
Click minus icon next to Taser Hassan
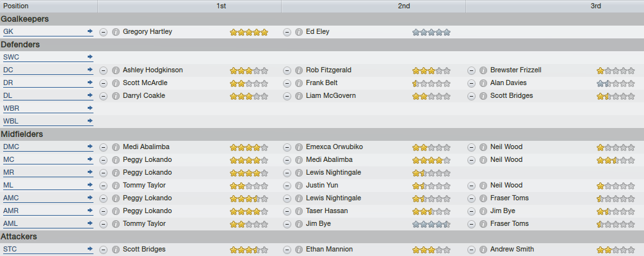coord(287,211)
